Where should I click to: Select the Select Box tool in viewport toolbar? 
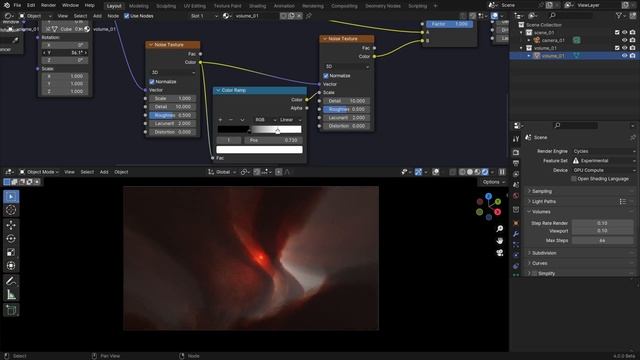[11, 197]
